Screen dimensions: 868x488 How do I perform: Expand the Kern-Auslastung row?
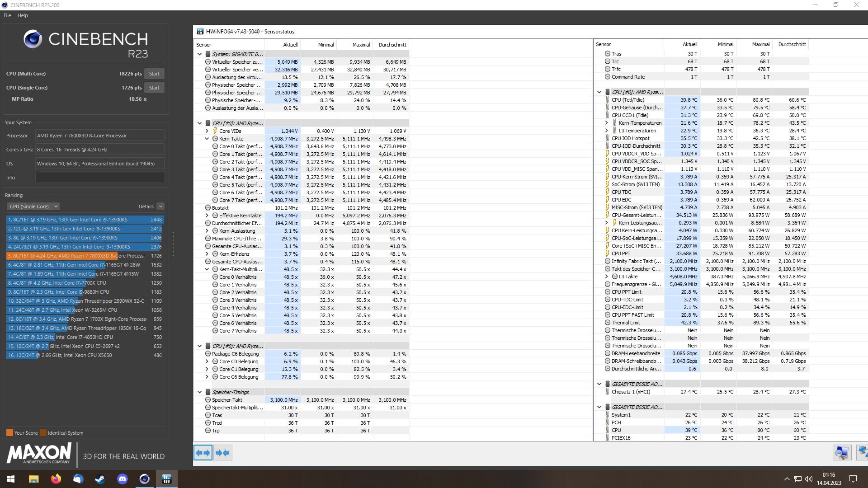(207, 231)
